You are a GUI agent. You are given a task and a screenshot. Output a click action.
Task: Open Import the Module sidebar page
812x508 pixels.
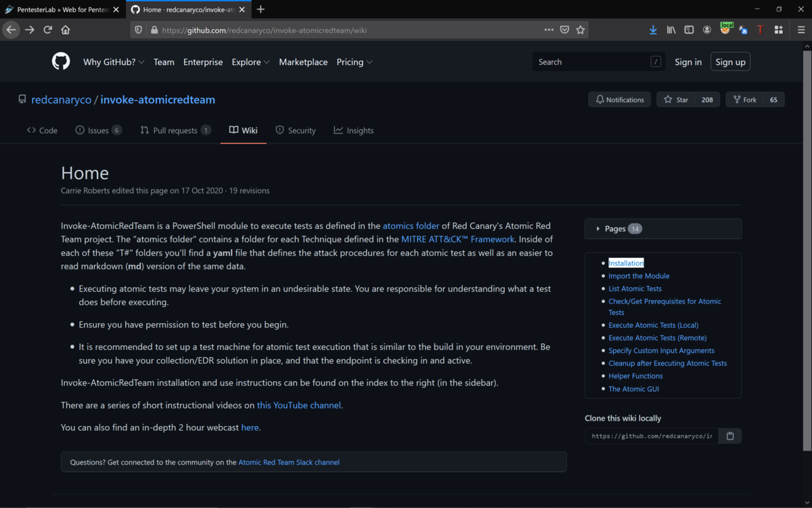[x=639, y=276]
